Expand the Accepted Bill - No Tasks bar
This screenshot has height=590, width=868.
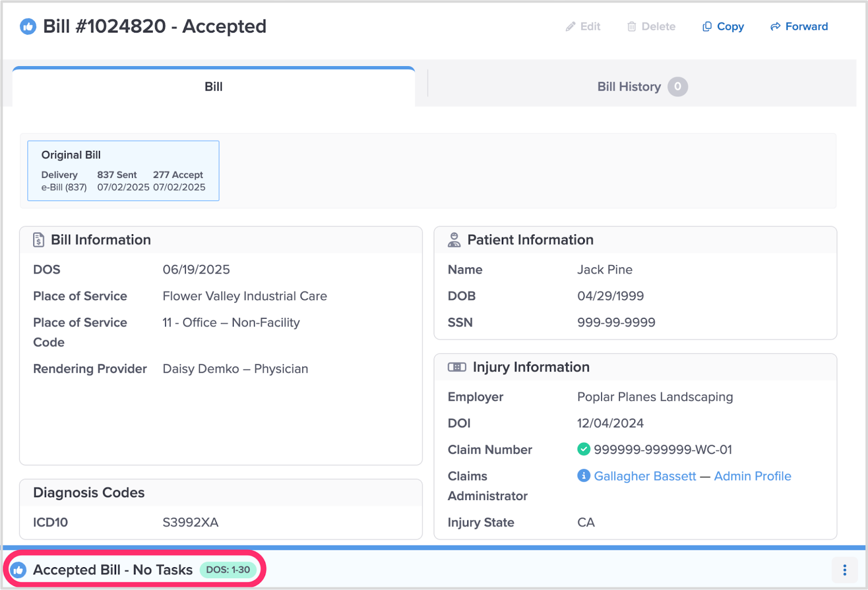tap(113, 570)
